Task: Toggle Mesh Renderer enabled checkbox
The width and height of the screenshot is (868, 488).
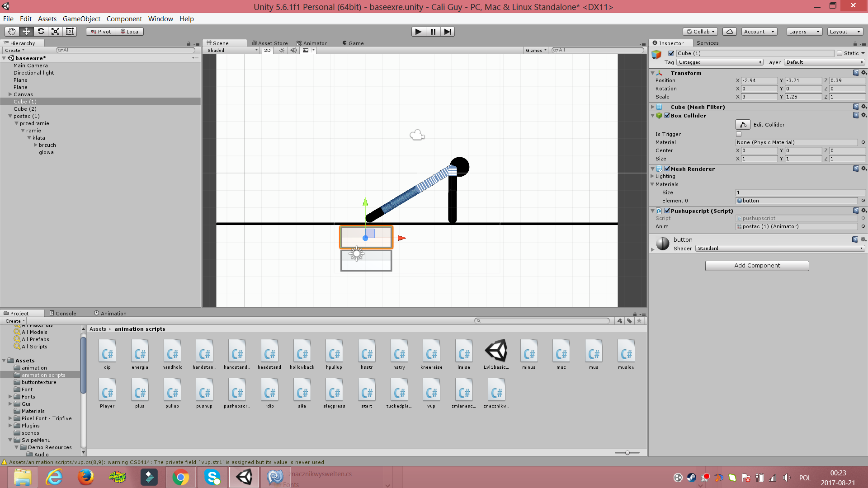Action: pos(667,169)
